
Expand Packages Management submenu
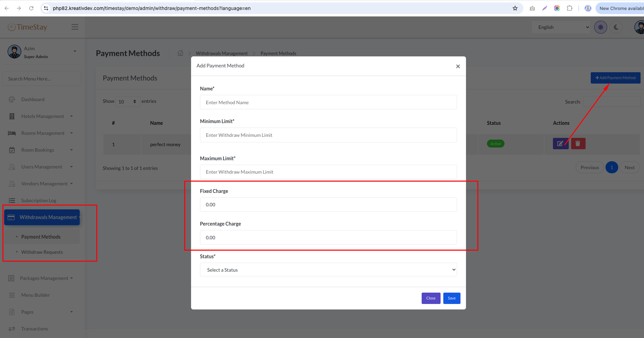point(71,278)
